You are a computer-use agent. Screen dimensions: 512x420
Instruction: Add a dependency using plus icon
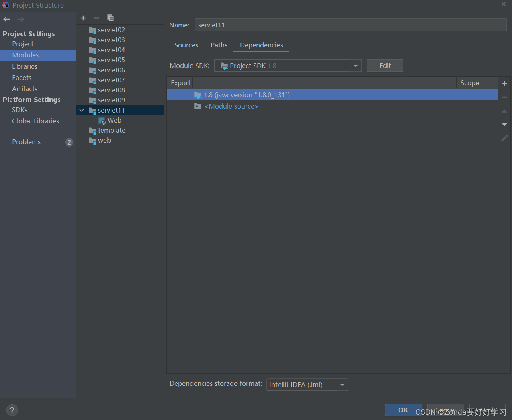point(504,84)
